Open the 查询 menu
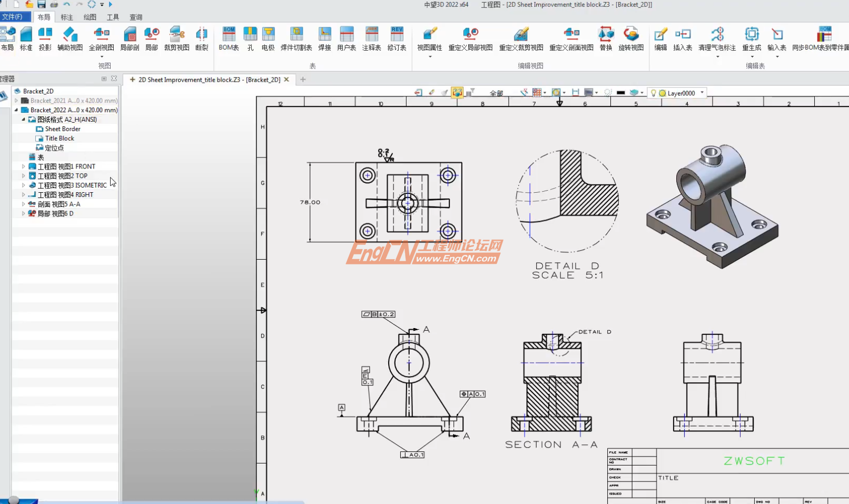 point(135,17)
